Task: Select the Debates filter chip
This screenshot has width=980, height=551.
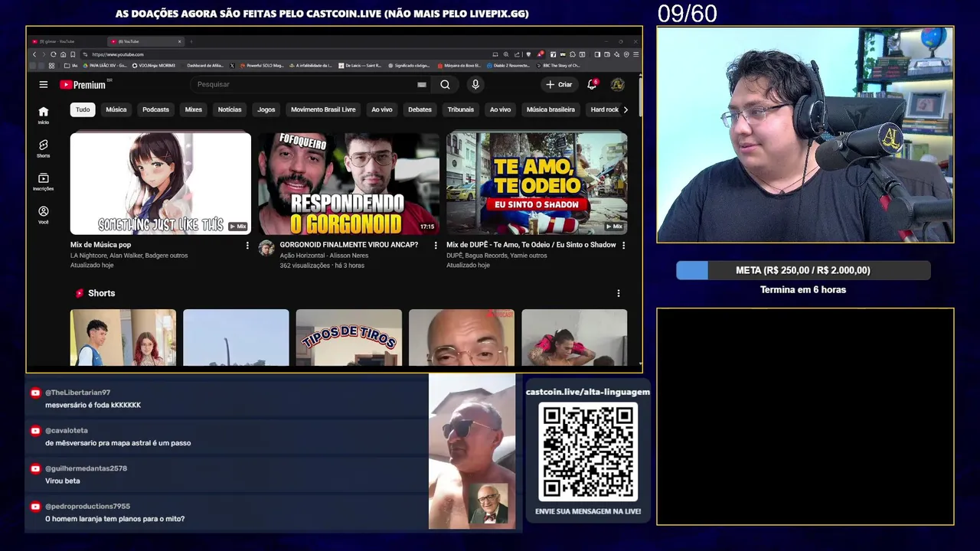Action: 420,109
